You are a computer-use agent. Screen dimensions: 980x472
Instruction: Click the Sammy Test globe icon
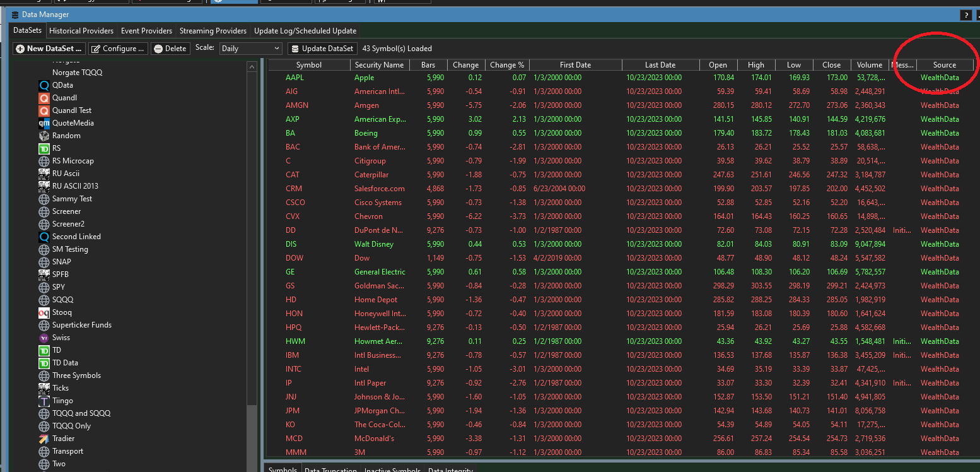(x=44, y=199)
